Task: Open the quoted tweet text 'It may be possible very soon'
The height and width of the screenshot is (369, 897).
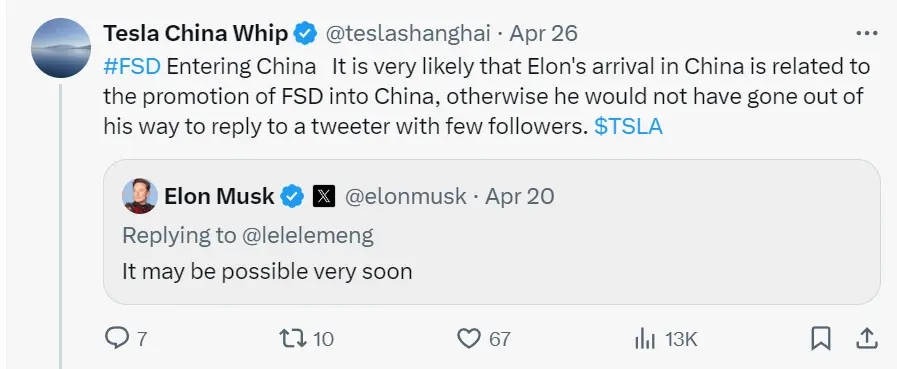Action: pyautogui.click(x=267, y=271)
